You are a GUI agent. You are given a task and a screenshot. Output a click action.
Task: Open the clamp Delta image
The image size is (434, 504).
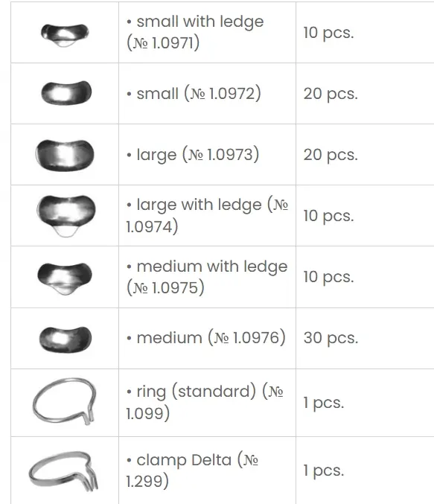pyautogui.click(x=64, y=471)
